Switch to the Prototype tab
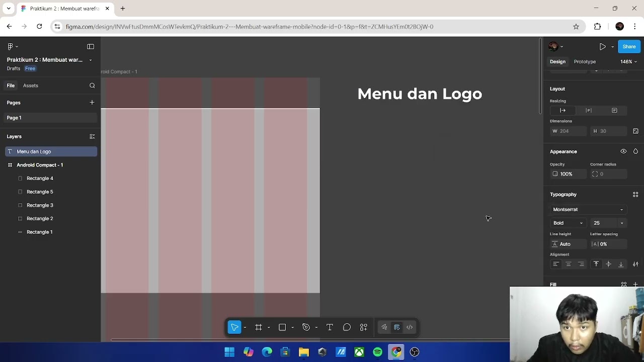This screenshot has width=644, height=362. pyautogui.click(x=585, y=62)
